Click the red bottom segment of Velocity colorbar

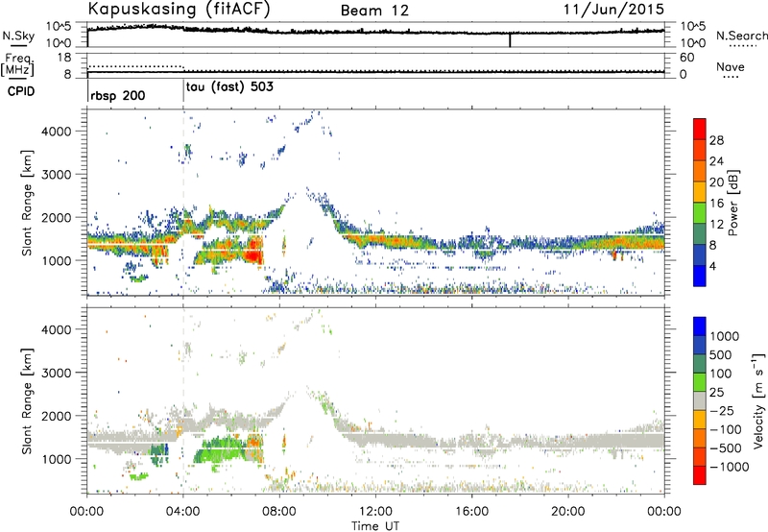[x=700, y=475]
